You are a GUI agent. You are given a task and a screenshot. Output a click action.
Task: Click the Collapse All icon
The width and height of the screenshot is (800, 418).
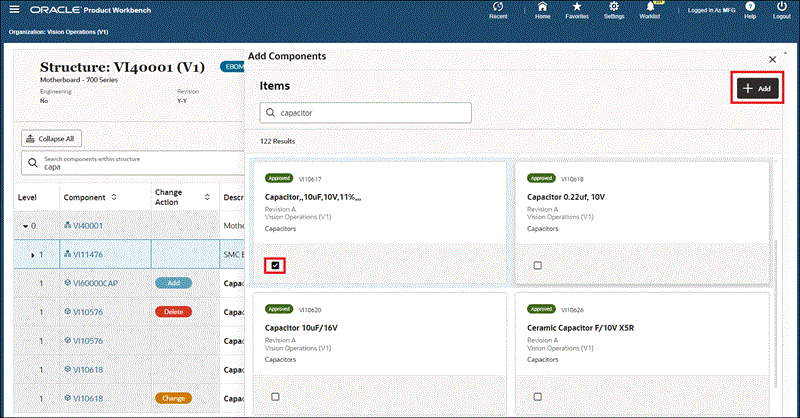click(x=31, y=139)
